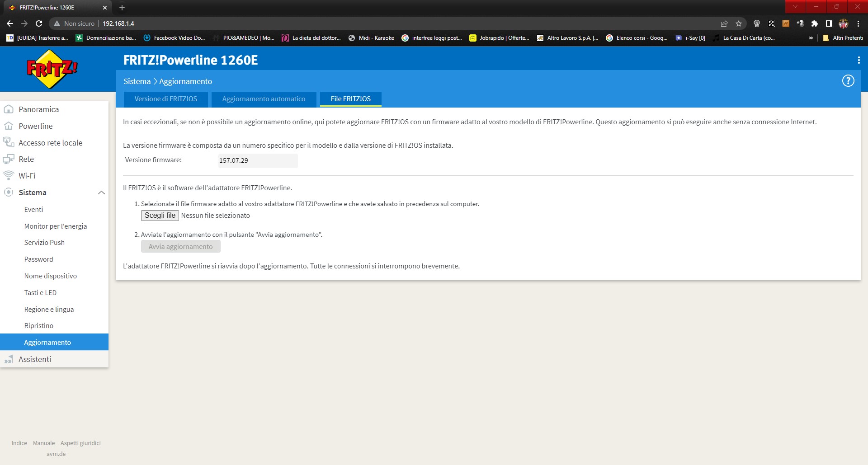This screenshot has height=465, width=868.
Task: Click the Rete network icon
Action: click(x=9, y=159)
